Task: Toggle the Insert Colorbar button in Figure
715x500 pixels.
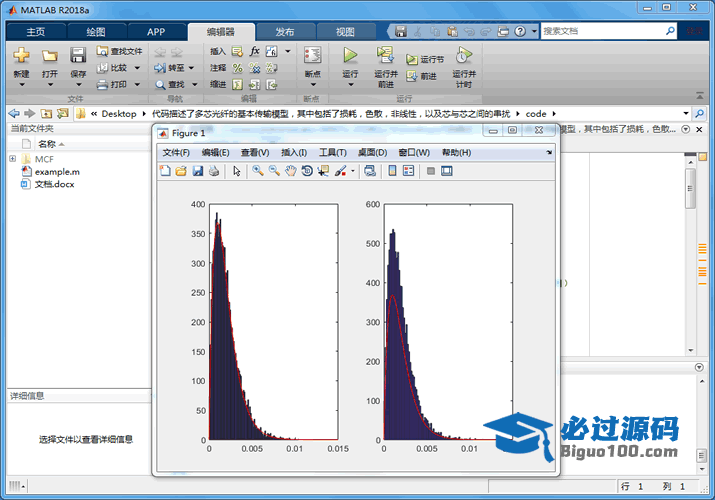Action: pyautogui.click(x=392, y=171)
